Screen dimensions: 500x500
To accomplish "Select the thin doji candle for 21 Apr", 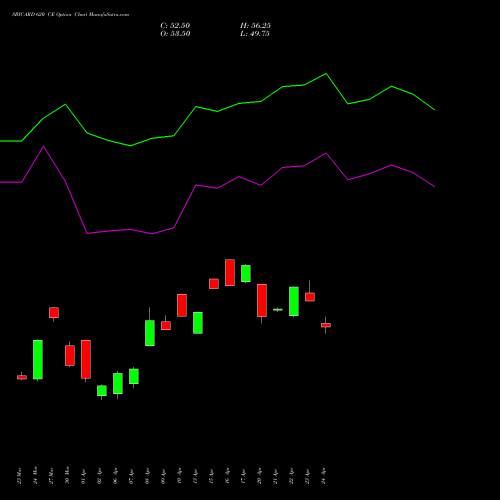I will pyautogui.click(x=278, y=310).
